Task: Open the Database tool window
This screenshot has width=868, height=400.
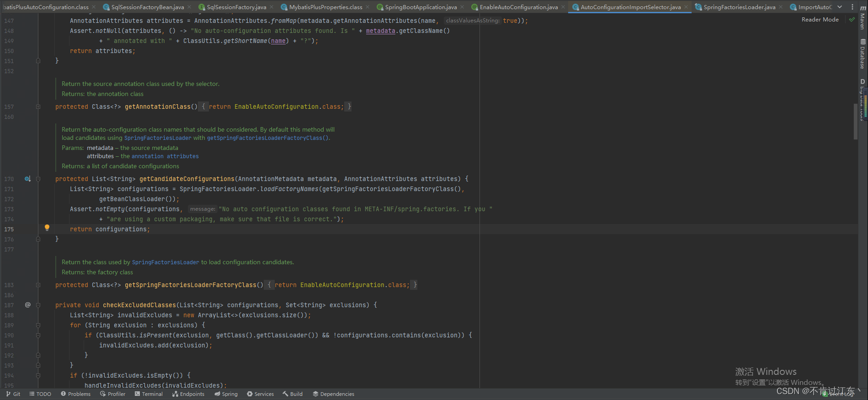Action: [x=862, y=55]
